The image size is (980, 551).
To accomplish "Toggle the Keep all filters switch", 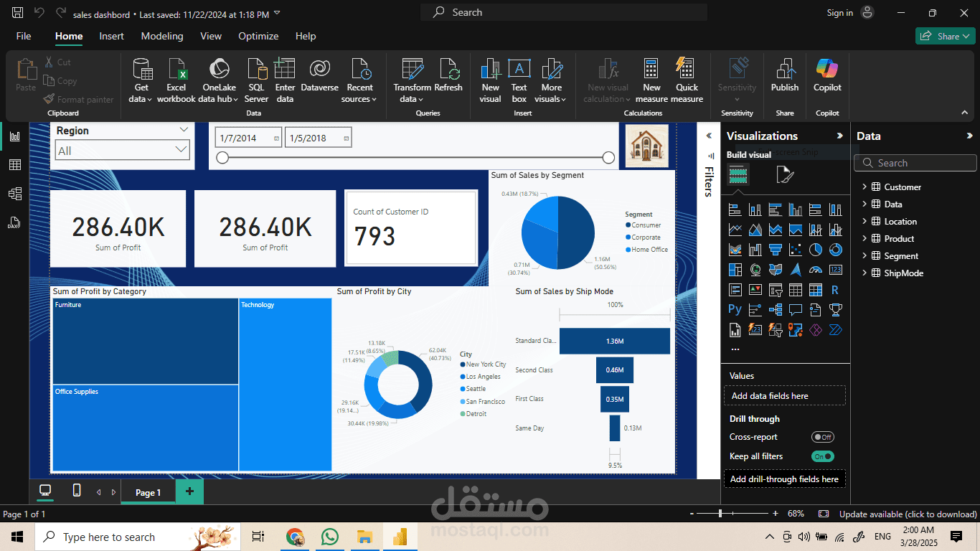I will tap(823, 456).
